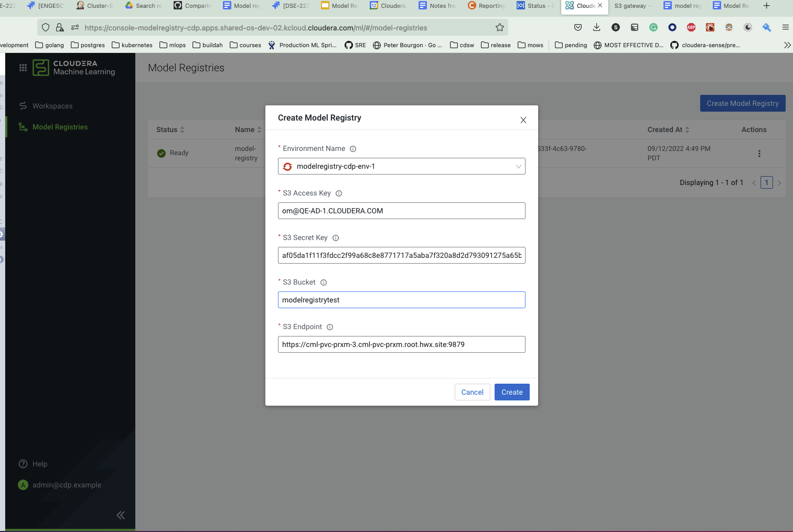793x532 pixels.
Task: Open the admin@cdp.example user menu
Action: (60, 485)
